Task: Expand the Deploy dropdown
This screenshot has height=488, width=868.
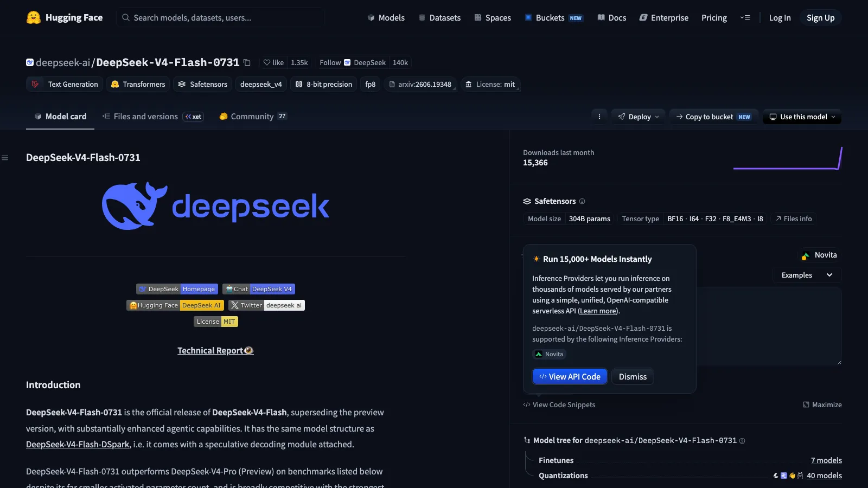Action: coord(639,117)
